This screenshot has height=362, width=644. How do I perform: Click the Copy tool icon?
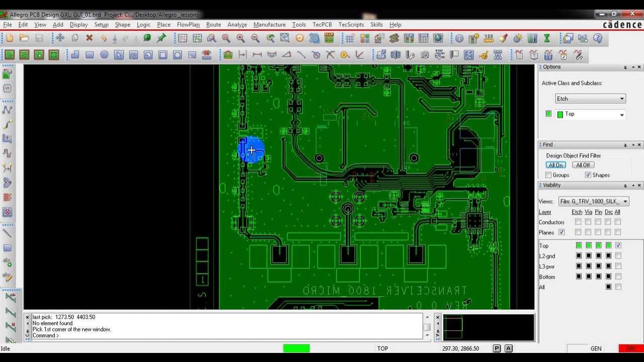[75, 38]
